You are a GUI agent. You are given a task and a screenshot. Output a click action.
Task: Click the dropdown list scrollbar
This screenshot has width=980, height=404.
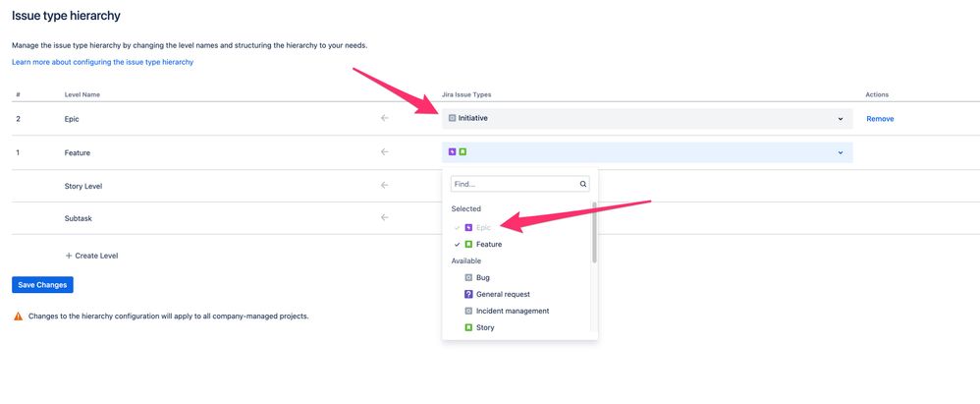[x=594, y=233]
